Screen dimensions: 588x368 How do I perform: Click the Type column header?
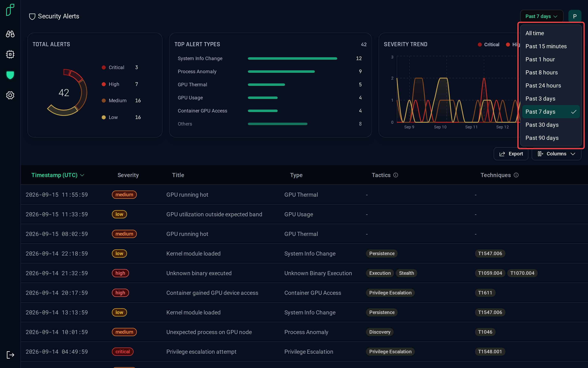tap(296, 175)
